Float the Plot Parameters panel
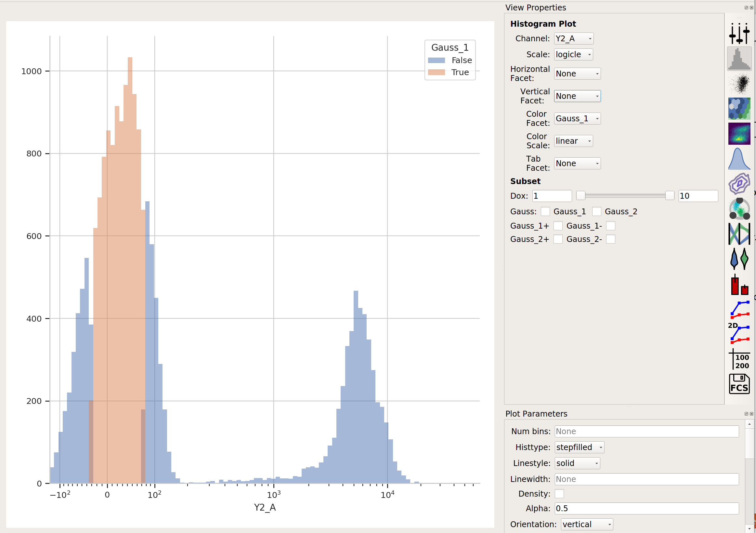Image resolution: width=756 pixels, height=533 pixels. point(746,414)
